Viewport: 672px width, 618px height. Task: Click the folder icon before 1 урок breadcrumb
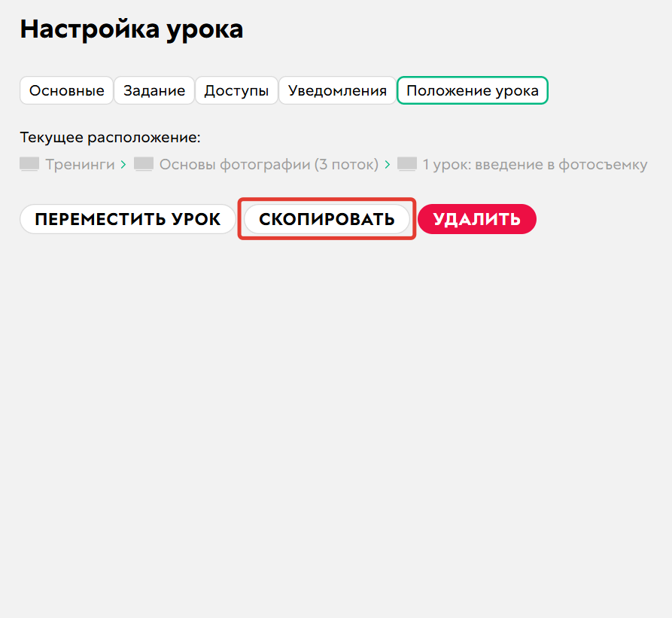[406, 164]
